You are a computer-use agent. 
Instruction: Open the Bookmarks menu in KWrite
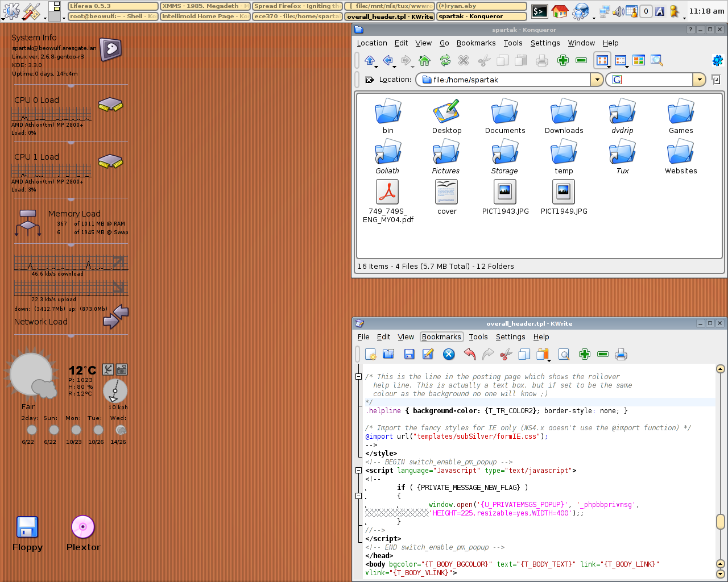[x=441, y=337]
